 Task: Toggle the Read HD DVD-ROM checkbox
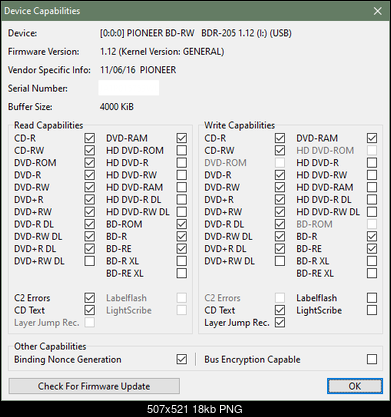coord(182,150)
